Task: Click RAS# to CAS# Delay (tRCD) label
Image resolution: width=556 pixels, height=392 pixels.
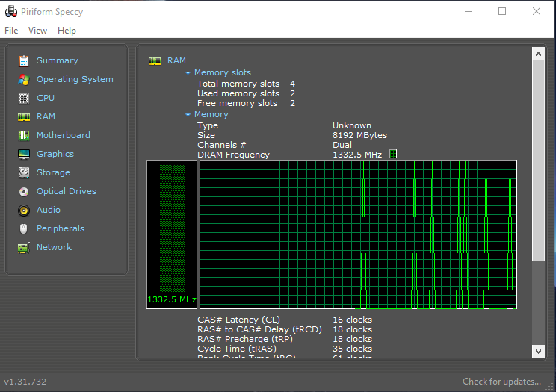Action: pos(259,329)
